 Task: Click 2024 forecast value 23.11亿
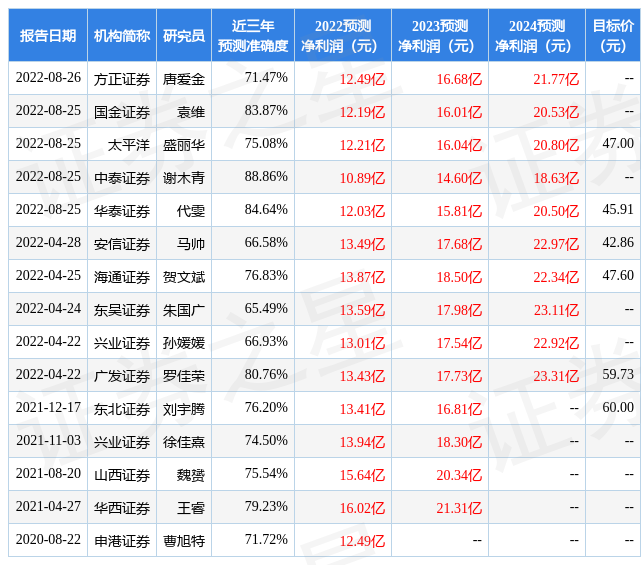[556, 311]
